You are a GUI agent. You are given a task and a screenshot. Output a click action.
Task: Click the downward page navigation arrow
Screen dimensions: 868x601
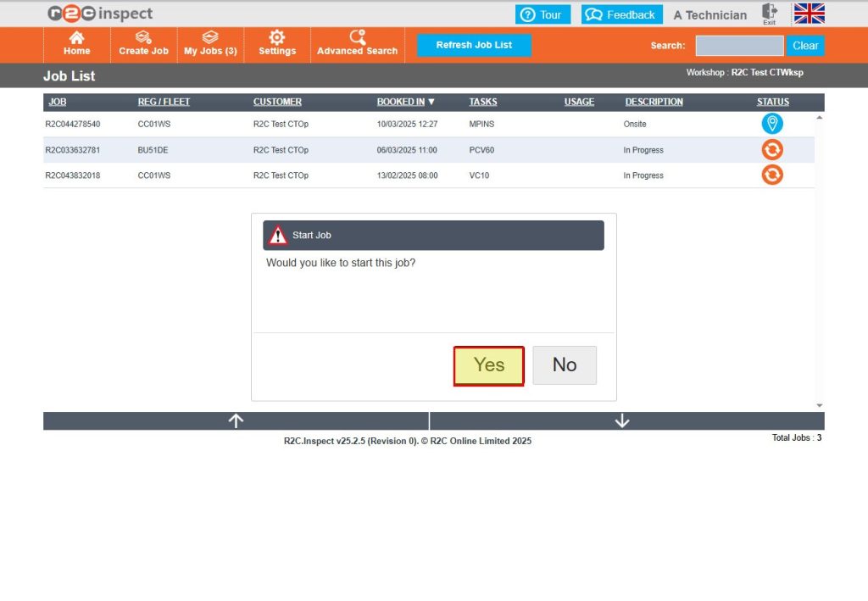click(x=622, y=420)
